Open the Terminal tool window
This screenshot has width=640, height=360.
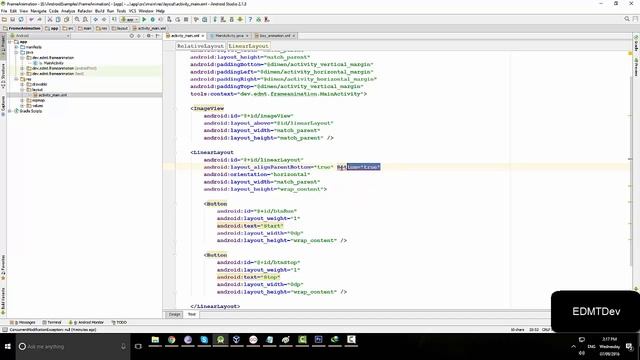coord(52,322)
